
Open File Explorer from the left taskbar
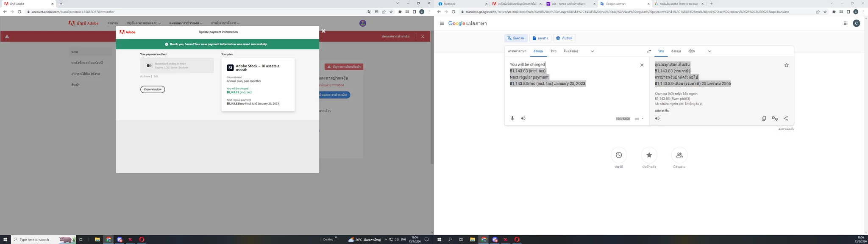coord(97,240)
